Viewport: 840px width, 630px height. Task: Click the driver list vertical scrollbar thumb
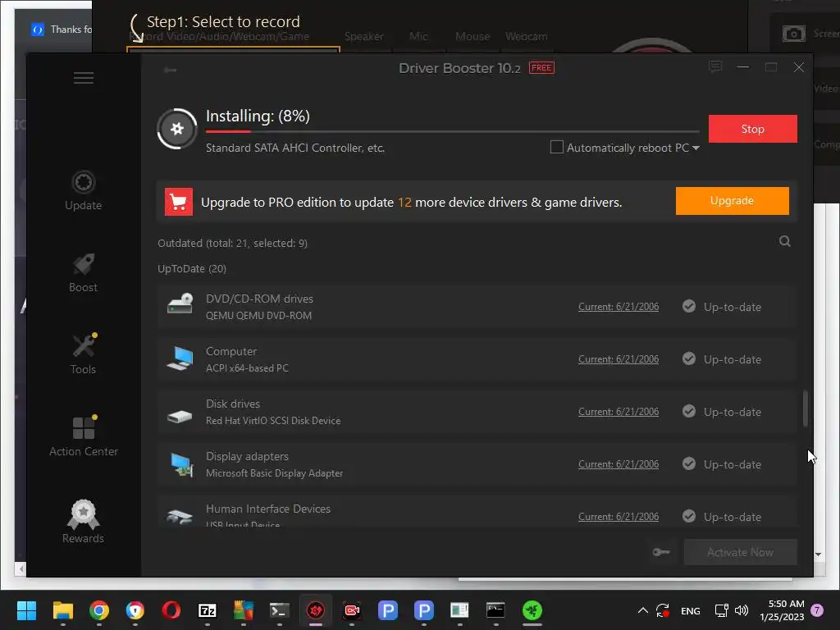pyautogui.click(x=806, y=409)
